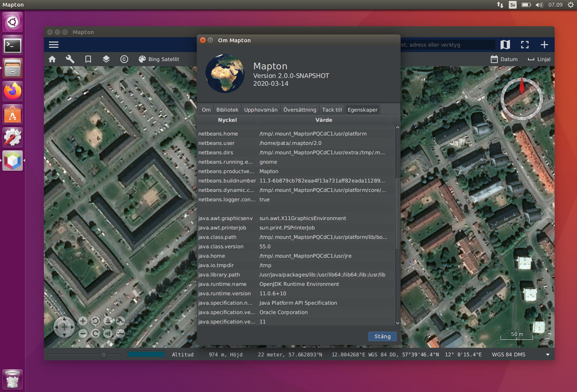The height and width of the screenshot is (392, 577).
Task: Show copyright info via the © icon
Action: tap(124, 59)
